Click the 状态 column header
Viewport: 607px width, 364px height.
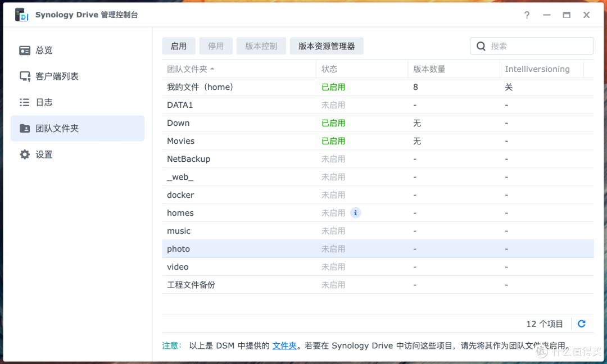pyautogui.click(x=329, y=69)
